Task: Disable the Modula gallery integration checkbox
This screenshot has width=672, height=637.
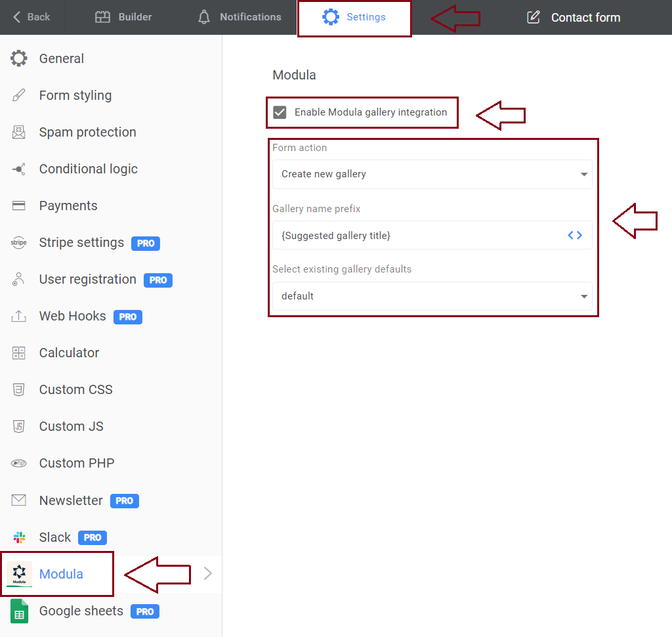Action: click(x=280, y=112)
